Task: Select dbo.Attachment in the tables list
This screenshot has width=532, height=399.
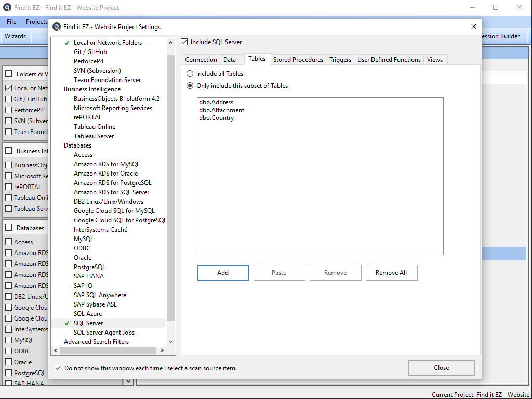Action: [x=221, y=110]
